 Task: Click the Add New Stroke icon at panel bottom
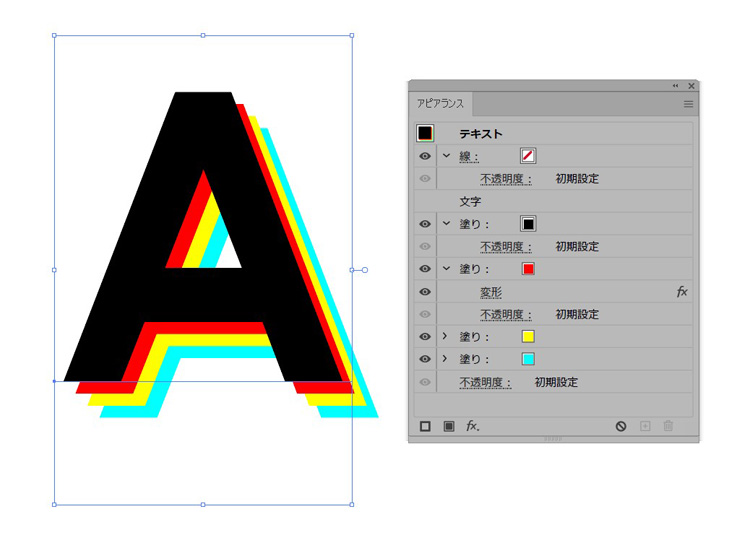click(x=425, y=426)
